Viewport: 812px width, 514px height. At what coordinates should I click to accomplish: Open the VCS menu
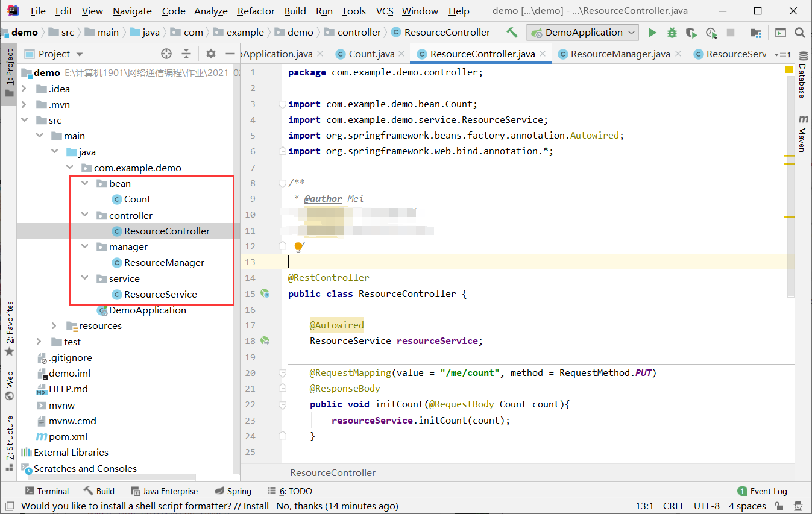point(385,11)
